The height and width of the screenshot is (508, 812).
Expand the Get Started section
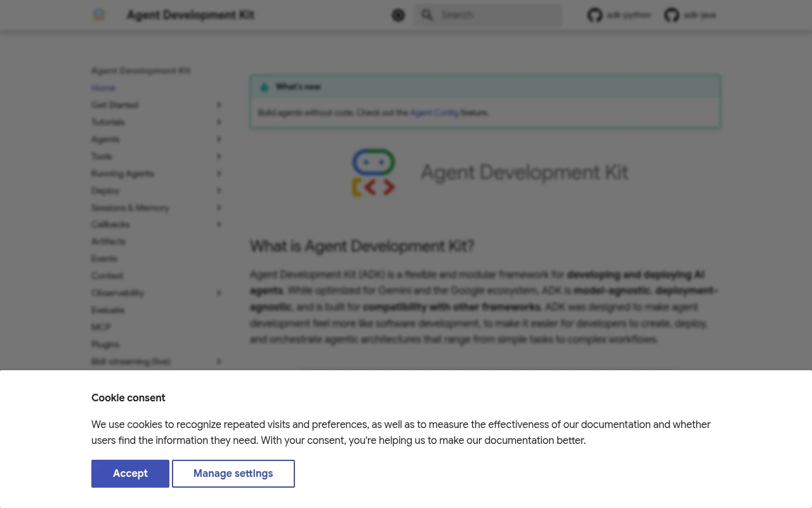coord(219,105)
